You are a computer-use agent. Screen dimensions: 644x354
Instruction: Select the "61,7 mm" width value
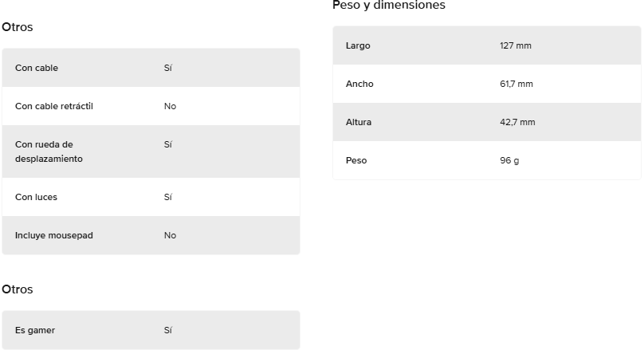(x=516, y=84)
